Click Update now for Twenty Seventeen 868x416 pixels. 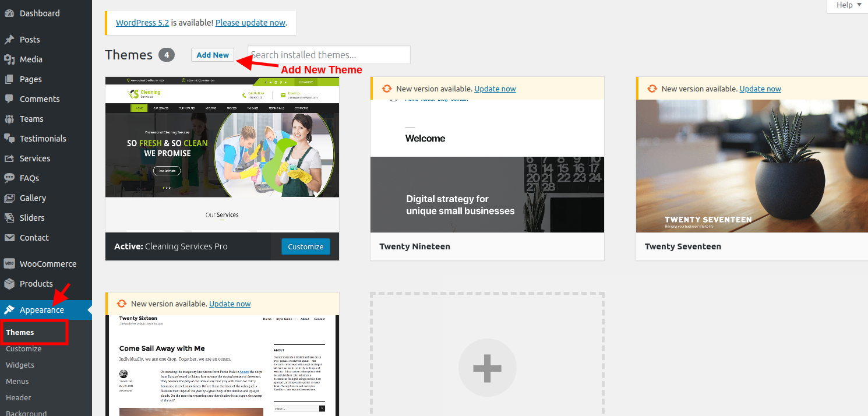pos(760,89)
